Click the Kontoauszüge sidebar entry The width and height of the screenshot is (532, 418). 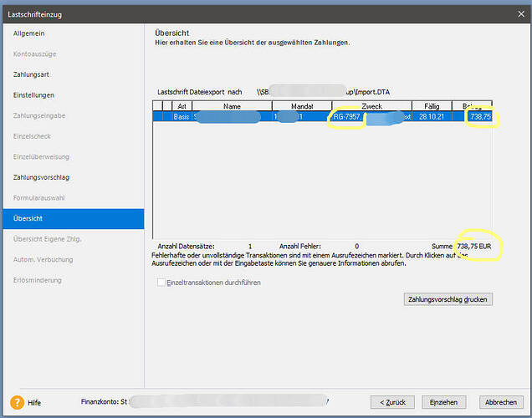(x=34, y=54)
